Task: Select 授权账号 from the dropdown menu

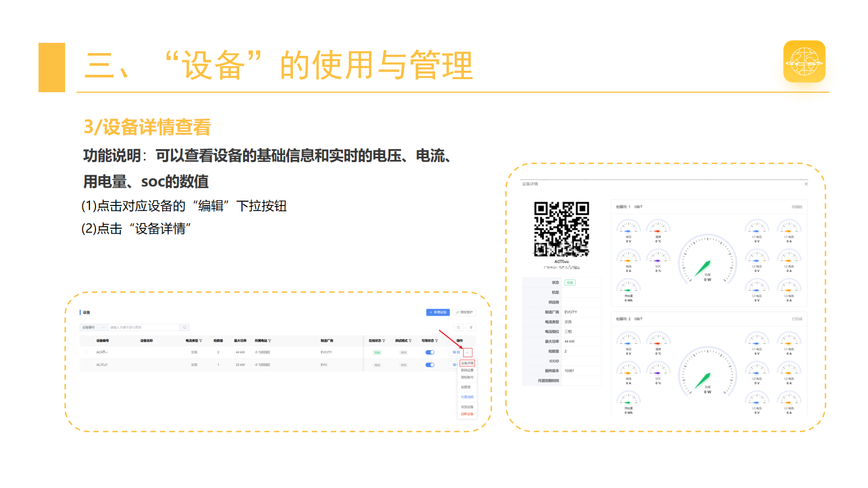Action: pyautogui.click(x=467, y=377)
